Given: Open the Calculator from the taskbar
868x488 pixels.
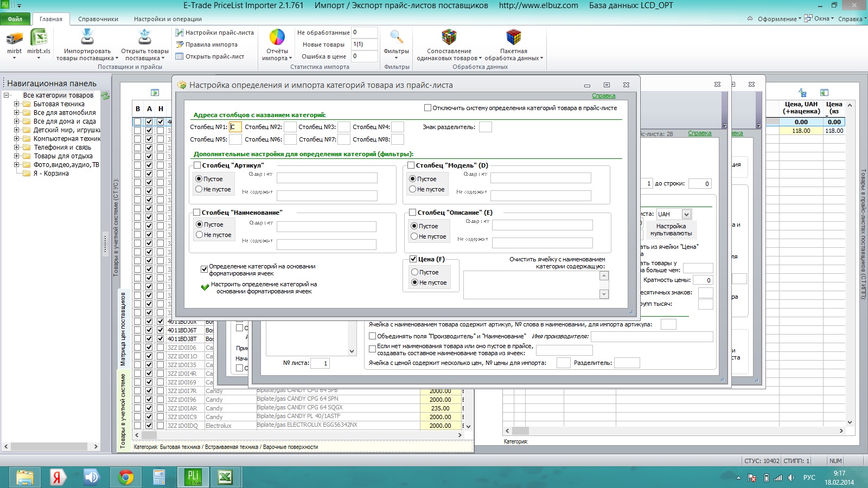Looking at the screenshot, I should [x=159, y=477].
